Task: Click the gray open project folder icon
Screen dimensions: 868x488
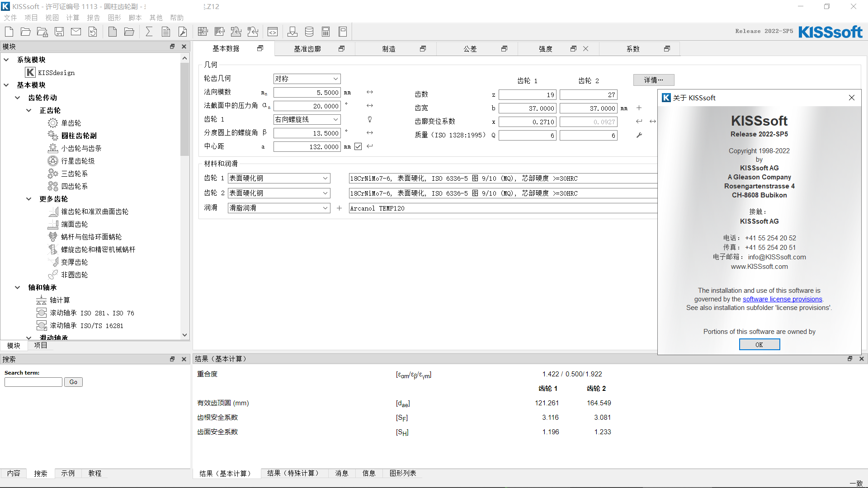Action: tap(129, 32)
